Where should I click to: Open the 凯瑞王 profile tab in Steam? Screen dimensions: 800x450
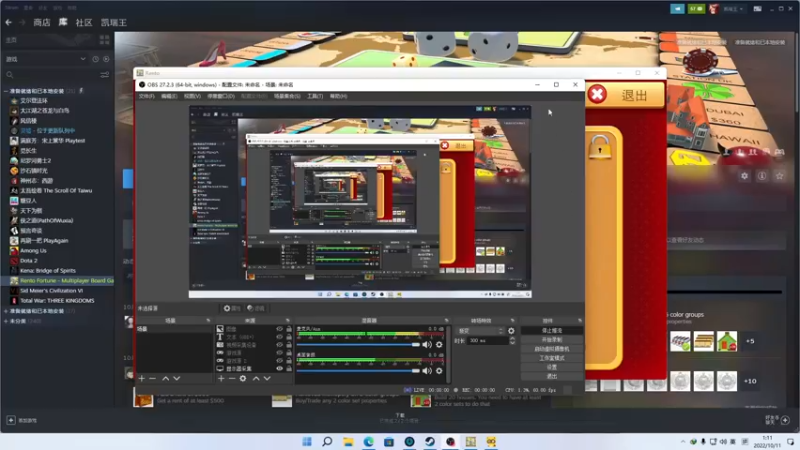point(113,22)
